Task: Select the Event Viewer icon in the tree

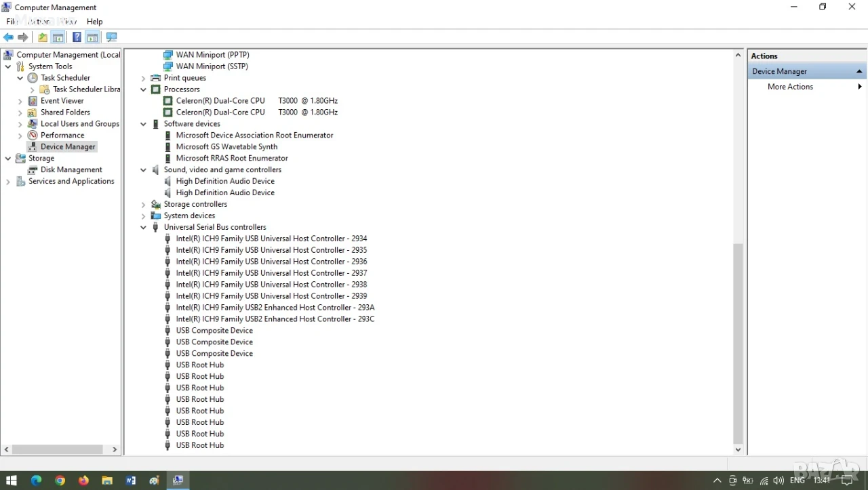Action: coord(33,101)
